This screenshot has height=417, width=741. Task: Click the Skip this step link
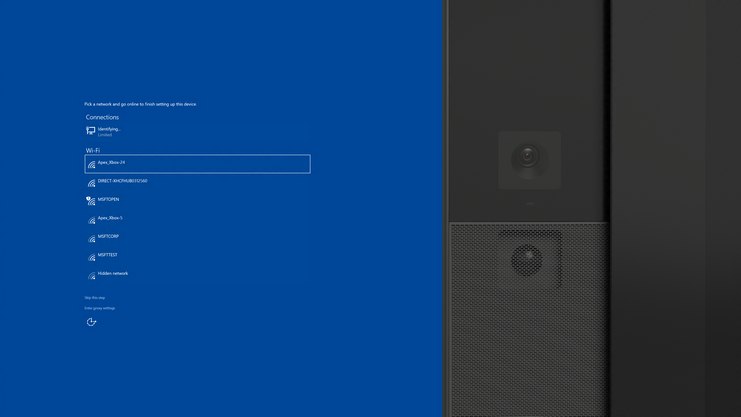coord(95,298)
